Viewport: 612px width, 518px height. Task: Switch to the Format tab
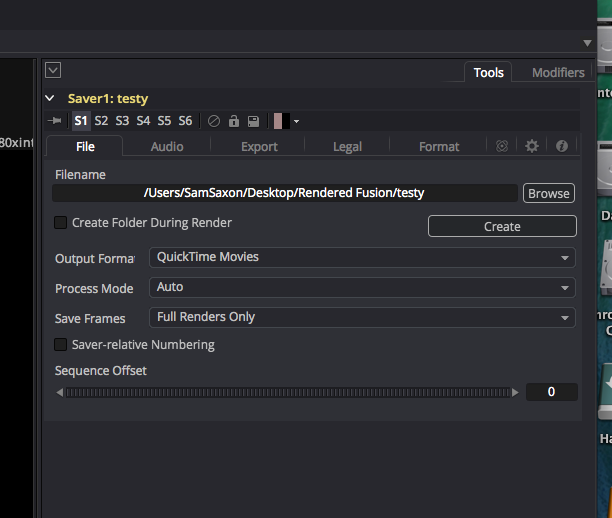pos(439,146)
